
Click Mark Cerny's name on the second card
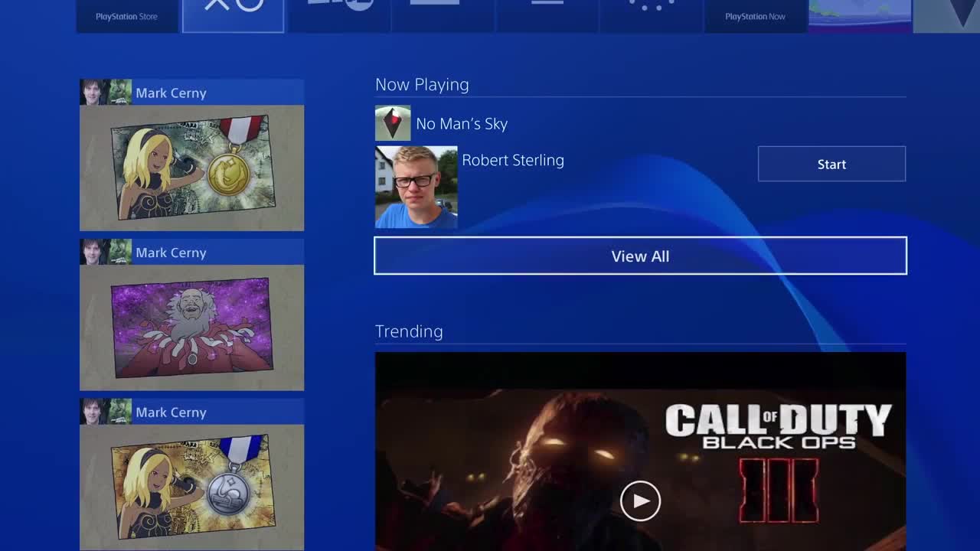point(170,253)
